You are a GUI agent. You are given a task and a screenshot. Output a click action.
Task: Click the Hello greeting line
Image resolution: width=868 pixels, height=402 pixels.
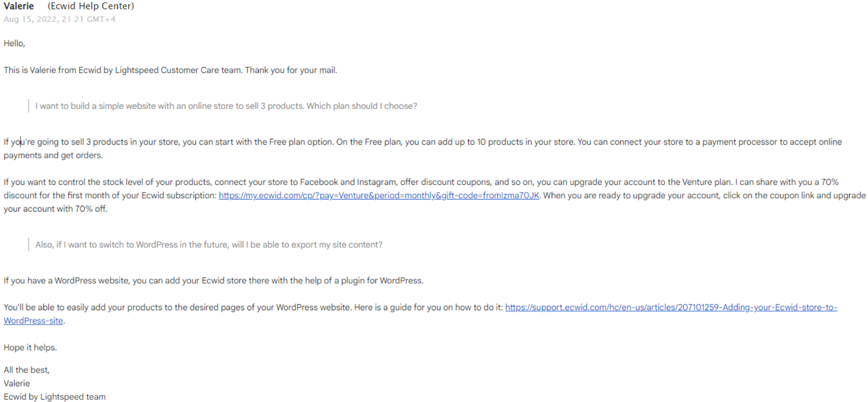[x=15, y=43]
